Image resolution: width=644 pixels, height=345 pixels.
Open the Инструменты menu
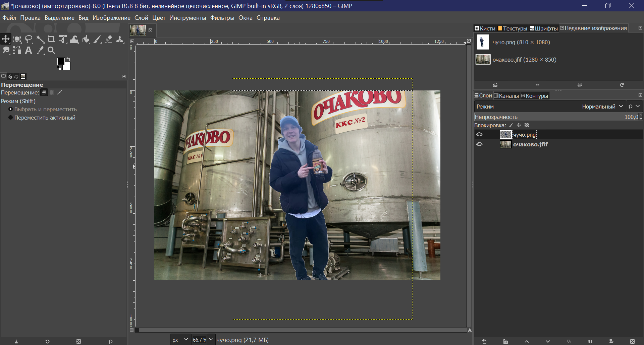[x=187, y=18]
